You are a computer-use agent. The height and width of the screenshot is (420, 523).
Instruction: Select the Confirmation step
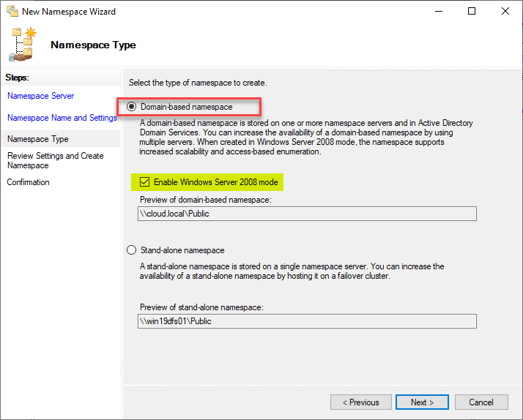pos(29,182)
